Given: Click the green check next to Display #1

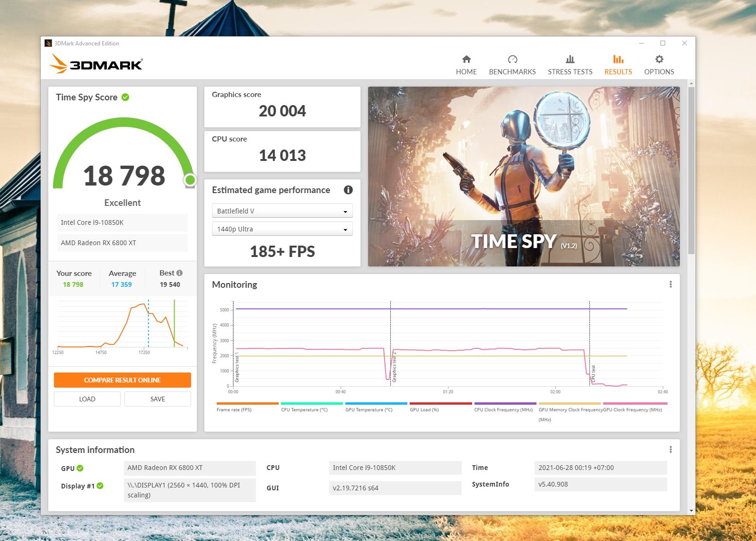Looking at the screenshot, I should point(100,486).
